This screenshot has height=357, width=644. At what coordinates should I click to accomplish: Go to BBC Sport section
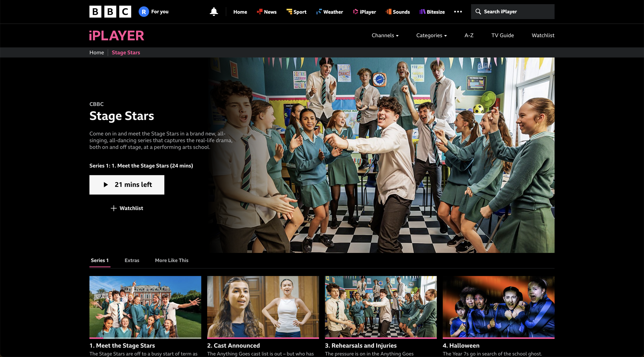click(x=296, y=12)
